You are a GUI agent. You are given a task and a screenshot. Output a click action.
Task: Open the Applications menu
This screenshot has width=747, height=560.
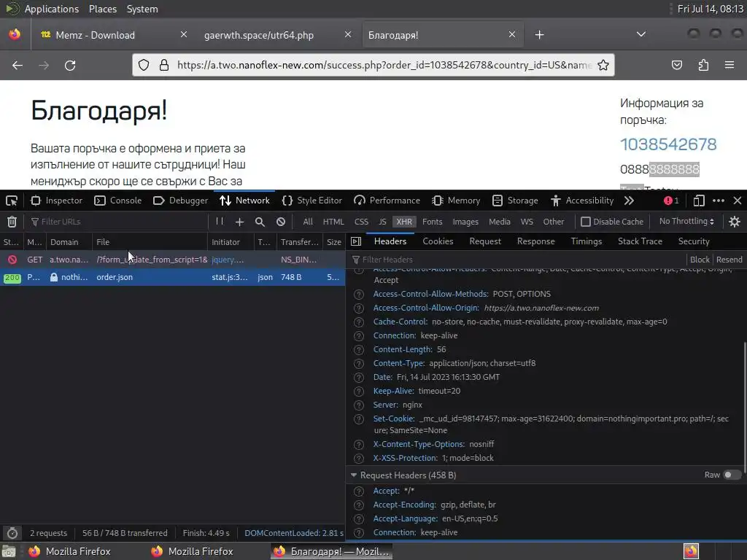tap(52, 9)
